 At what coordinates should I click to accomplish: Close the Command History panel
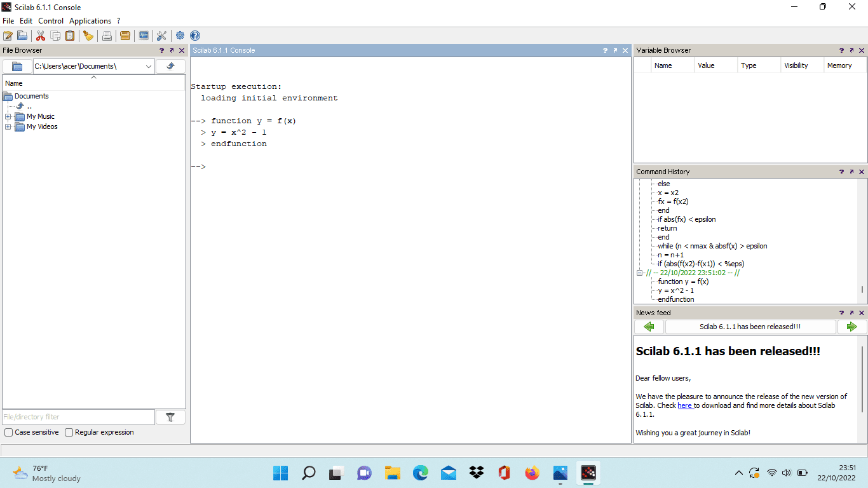[862, 172]
